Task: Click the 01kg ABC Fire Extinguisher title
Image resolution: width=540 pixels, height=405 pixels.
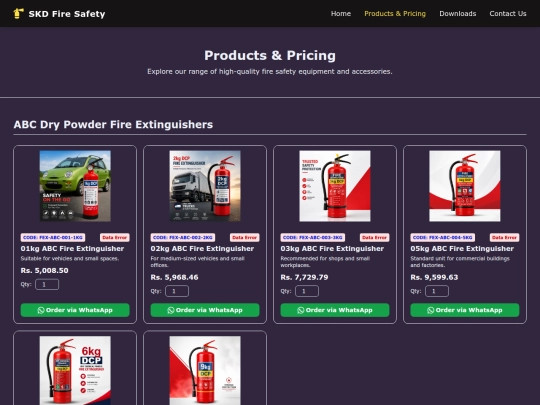Action: (72, 249)
